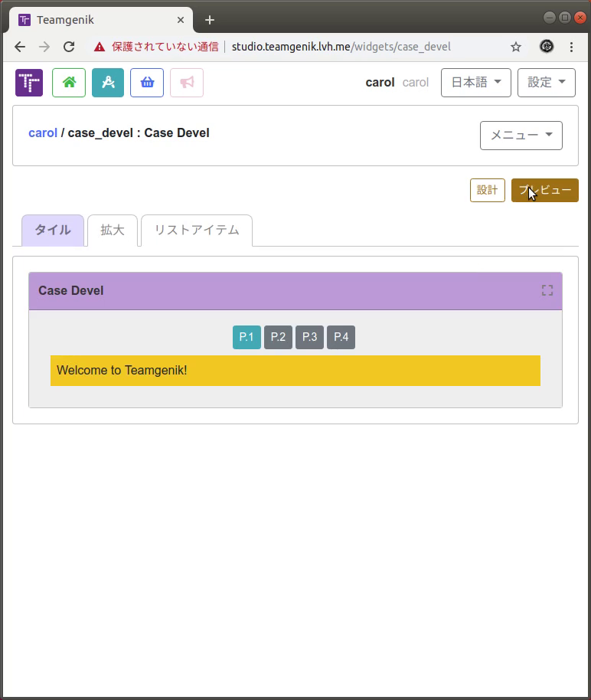This screenshot has width=591, height=700.
Task: Click the Case Devel widget header title
Action: [x=71, y=290]
